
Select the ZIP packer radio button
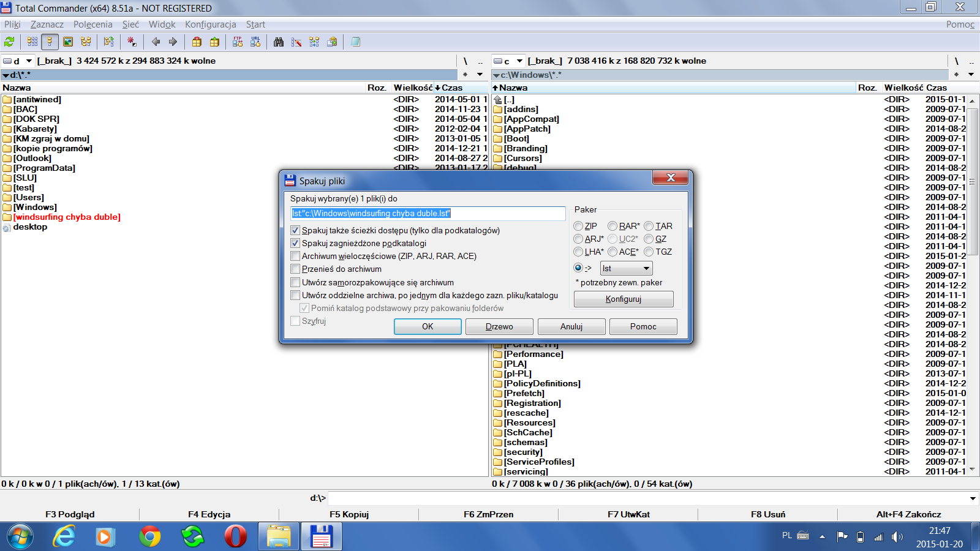tap(578, 226)
